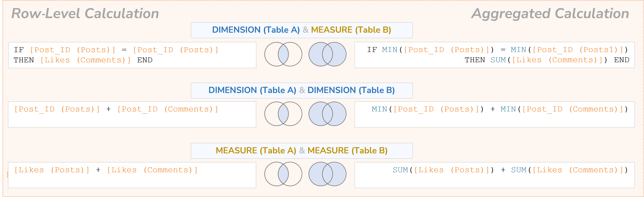Click inside the IF Post_ID THEN Likes row-level formula box
Viewport: 644px width, 197px height.
132,55
